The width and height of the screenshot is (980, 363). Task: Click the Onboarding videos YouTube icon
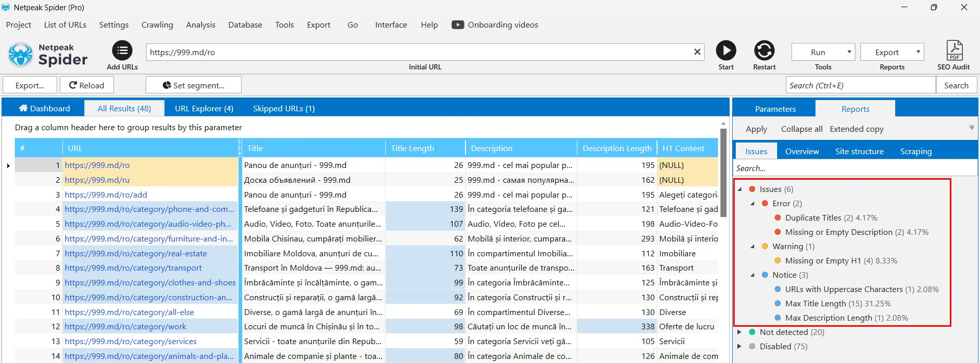[x=458, y=25]
